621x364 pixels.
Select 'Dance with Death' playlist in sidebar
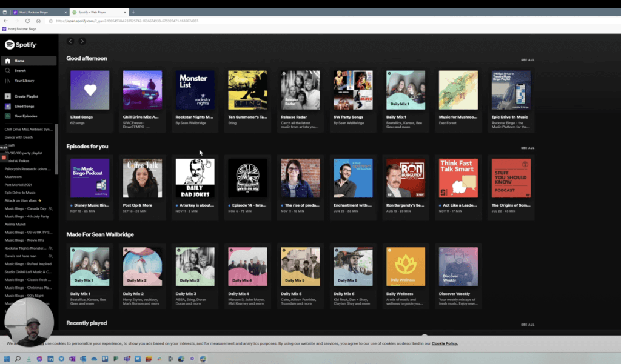point(19,137)
